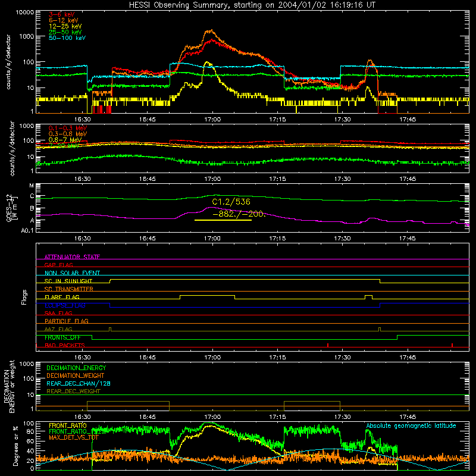Image resolution: width=476 pixels, height=476 pixels.
Task: Click the "SC_IN_SUNLIGHT" flag label
Action: [x=68, y=281]
